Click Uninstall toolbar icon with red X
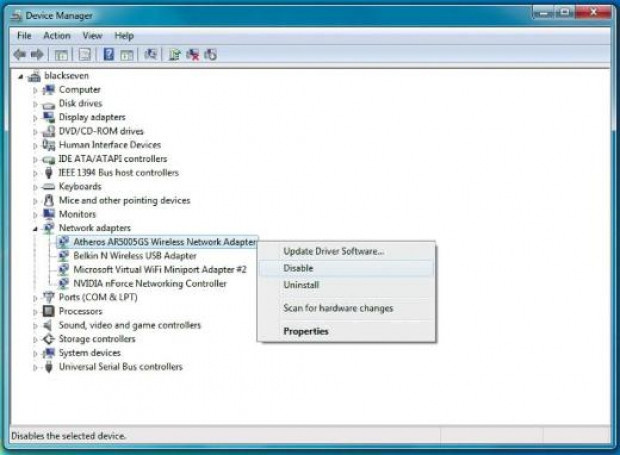Viewport: 620px width, 455px height. coord(193,55)
